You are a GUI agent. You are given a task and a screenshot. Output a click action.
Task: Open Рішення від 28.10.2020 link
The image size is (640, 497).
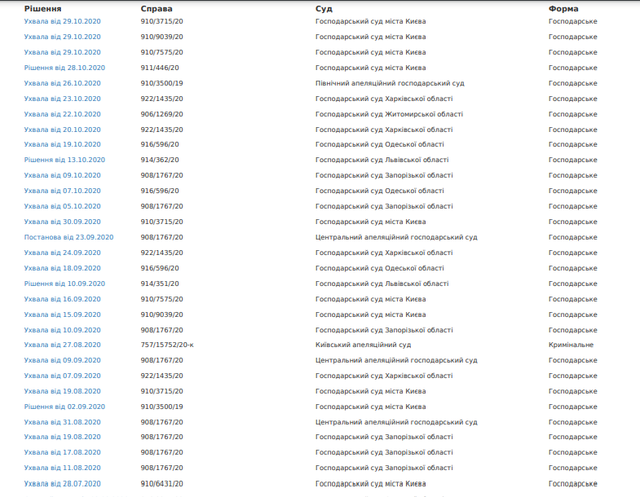pos(64,68)
